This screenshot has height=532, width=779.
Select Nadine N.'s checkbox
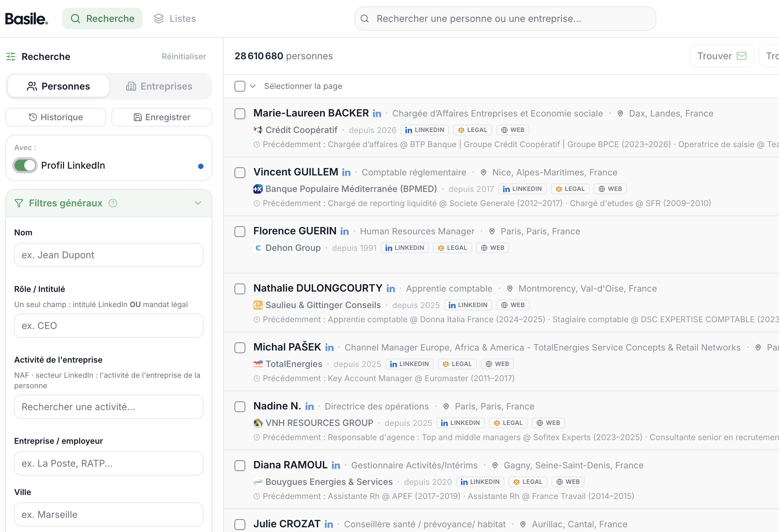(x=240, y=407)
